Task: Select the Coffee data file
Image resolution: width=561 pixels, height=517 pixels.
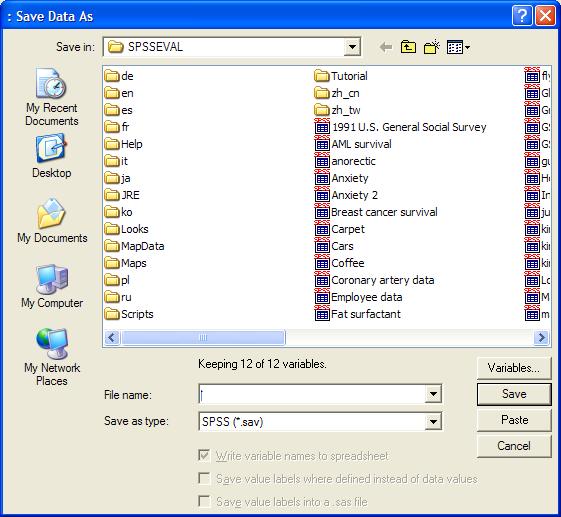Action: tap(340, 263)
